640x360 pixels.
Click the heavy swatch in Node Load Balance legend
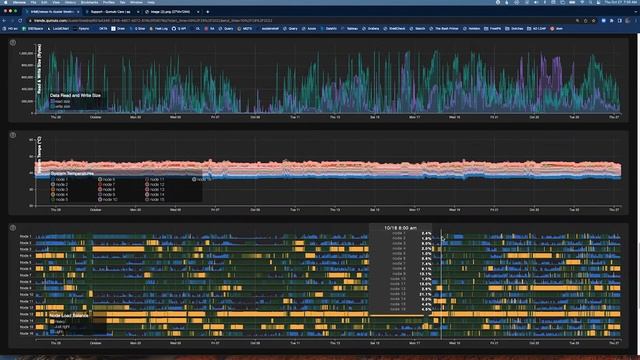point(52,321)
